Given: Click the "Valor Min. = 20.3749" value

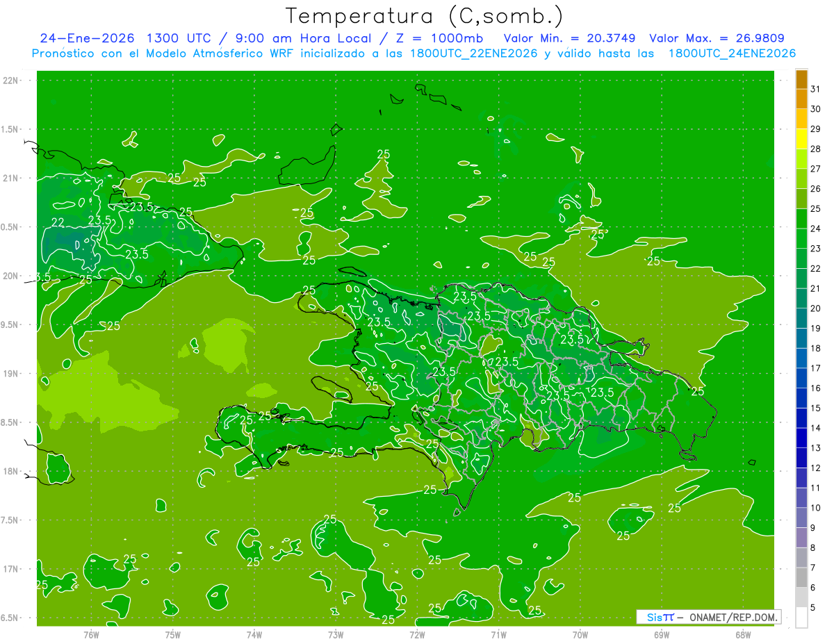Looking at the screenshot, I should pos(569,38).
